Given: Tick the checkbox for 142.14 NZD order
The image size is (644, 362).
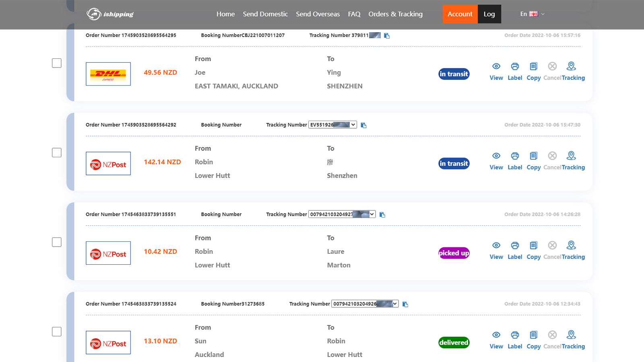Looking at the screenshot, I should [57, 153].
